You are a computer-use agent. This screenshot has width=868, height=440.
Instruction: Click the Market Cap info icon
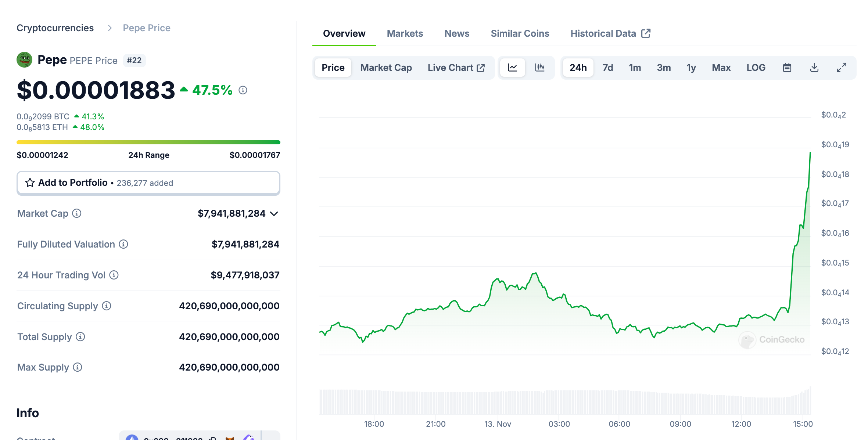76,213
